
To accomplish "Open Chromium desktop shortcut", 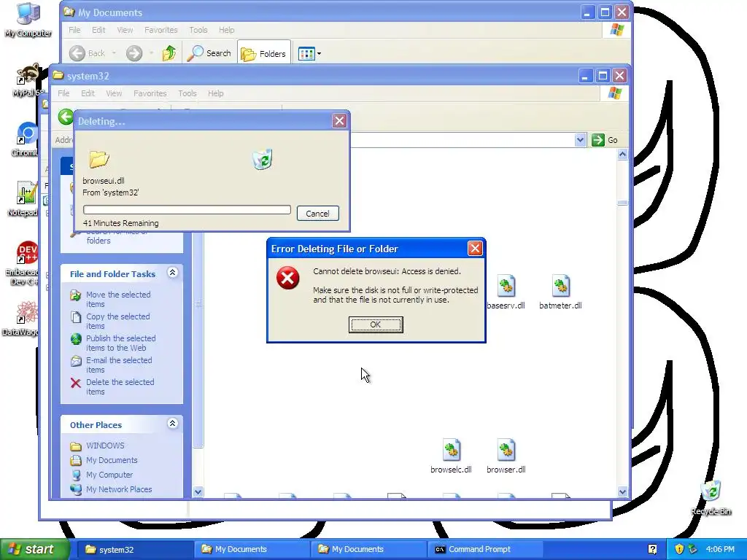I will pyautogui.click(x=26, y=139).
